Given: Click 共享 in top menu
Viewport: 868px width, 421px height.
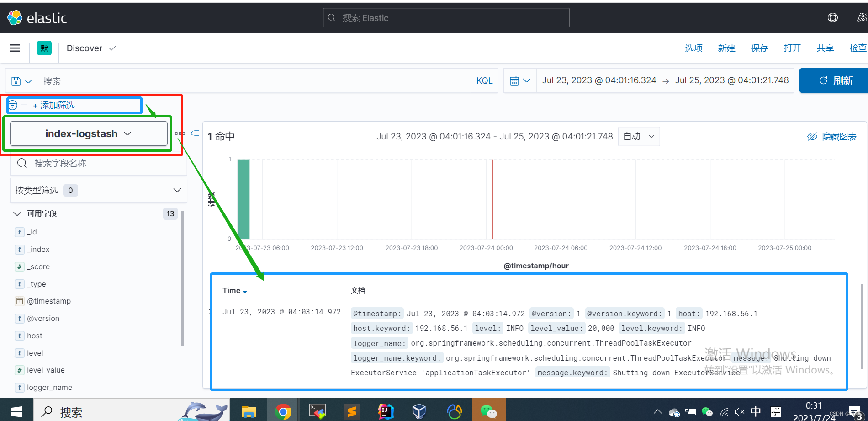Looking at the screenshot, I should click(x=825, y=48).
